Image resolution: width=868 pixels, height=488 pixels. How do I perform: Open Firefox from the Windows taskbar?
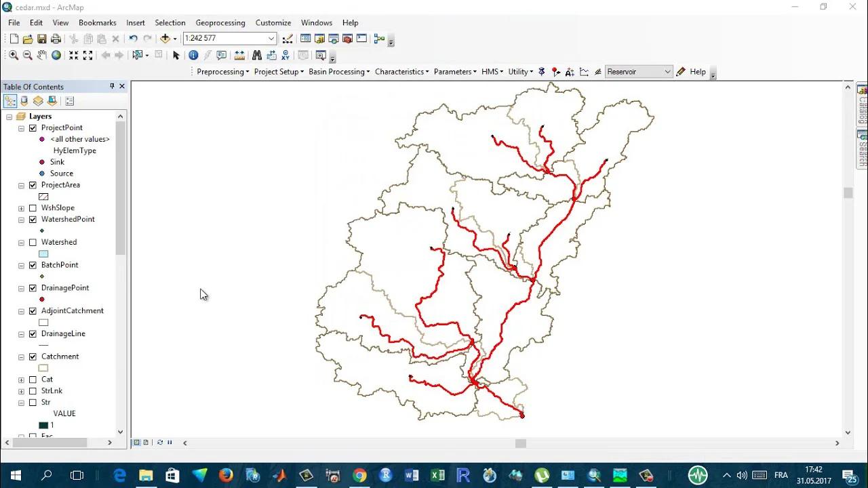[226, 475]
